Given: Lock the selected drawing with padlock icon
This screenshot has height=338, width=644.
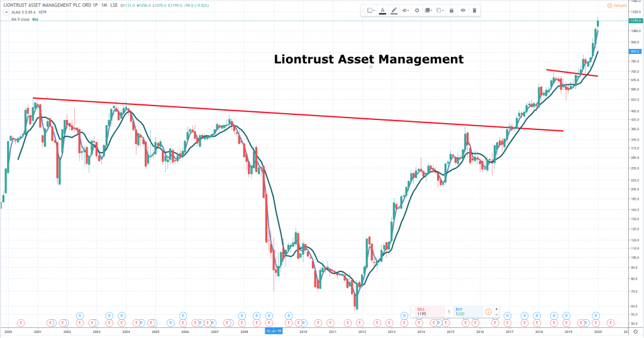Looking at the screenshot, I should 452,10.
